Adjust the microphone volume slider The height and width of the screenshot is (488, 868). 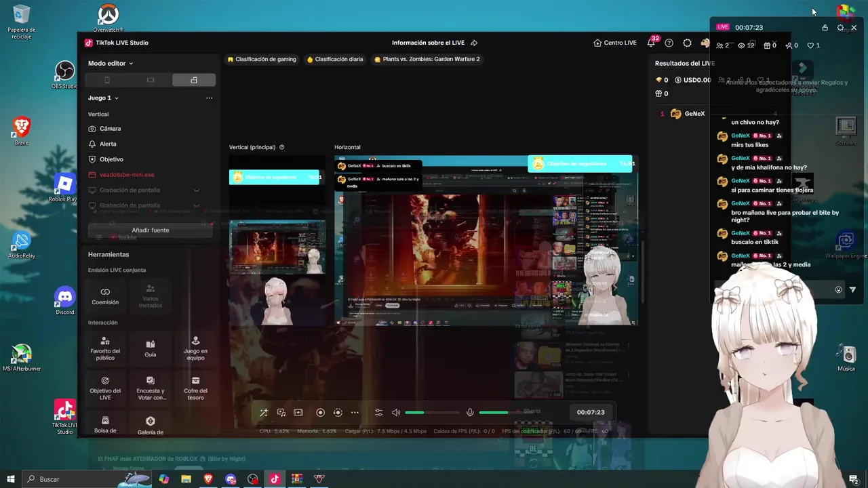pos(506,412)
